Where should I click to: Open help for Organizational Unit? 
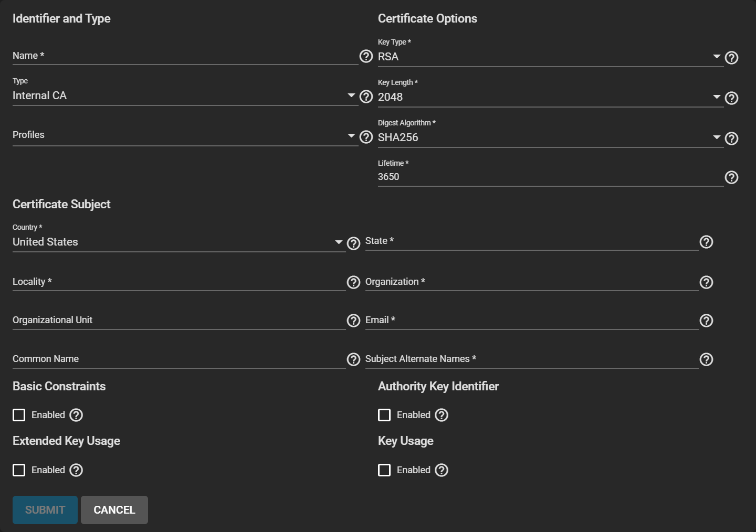click(353, 321)
